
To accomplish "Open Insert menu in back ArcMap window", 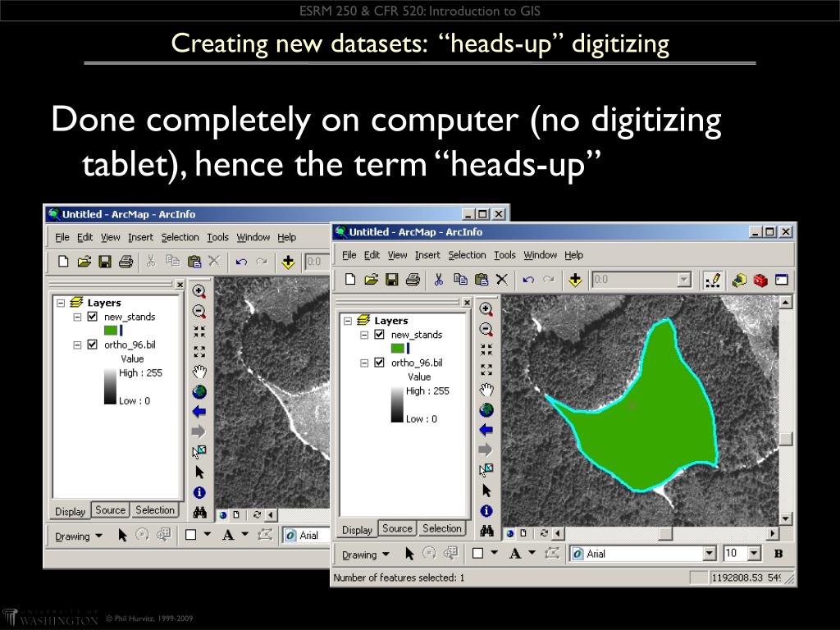I will [140, 237].
